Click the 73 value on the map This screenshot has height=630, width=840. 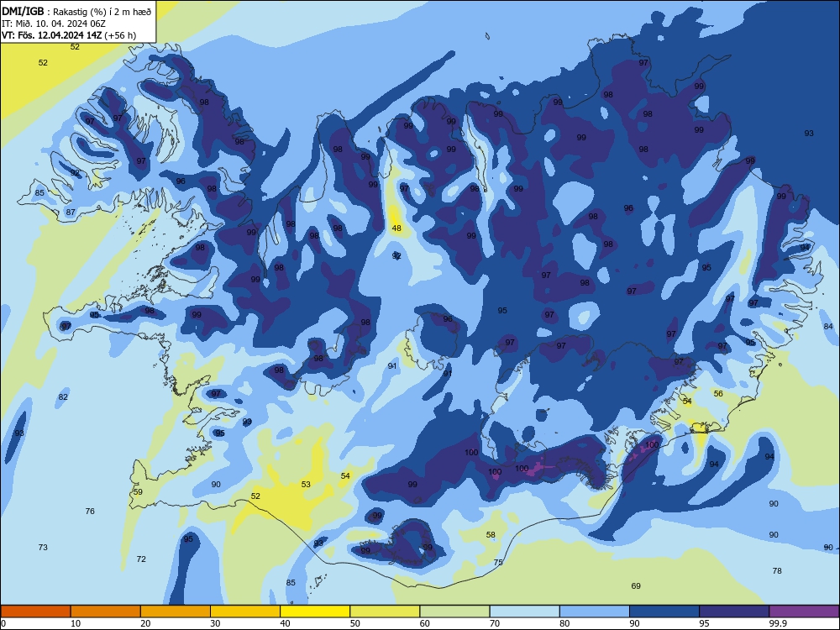click(43, 547)
